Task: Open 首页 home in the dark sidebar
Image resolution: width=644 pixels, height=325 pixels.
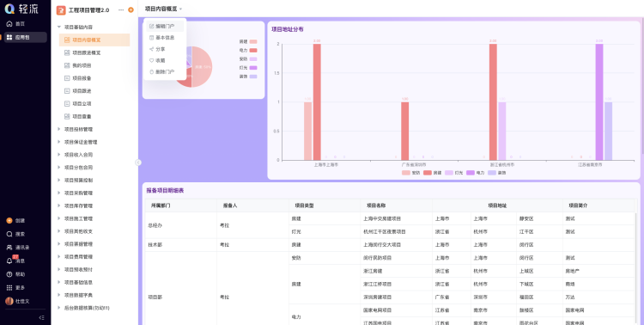Action: [16, 24]
